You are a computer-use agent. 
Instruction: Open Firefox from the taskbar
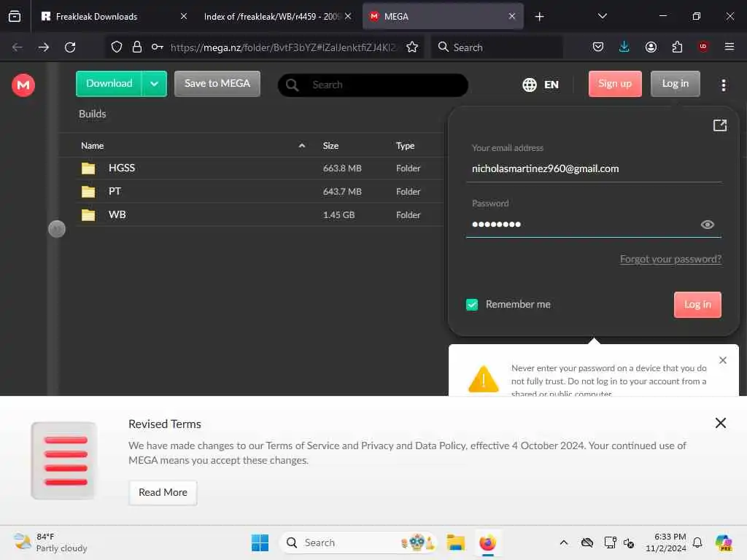487,542
